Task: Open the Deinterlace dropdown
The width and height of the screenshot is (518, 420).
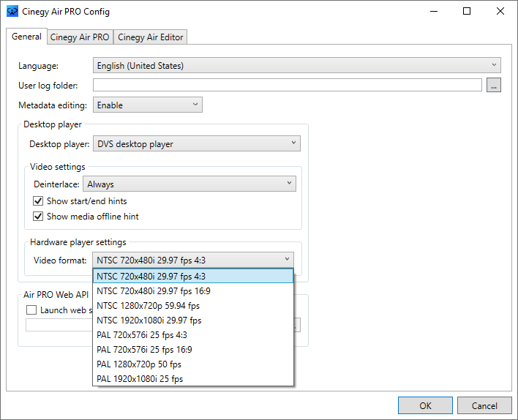Action: (x=189, y=184)
